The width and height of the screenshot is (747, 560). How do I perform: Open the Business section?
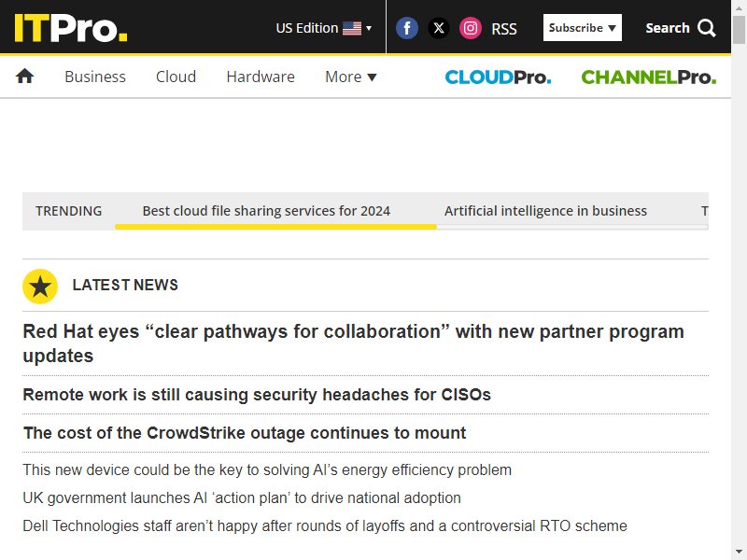coord(95,77)
